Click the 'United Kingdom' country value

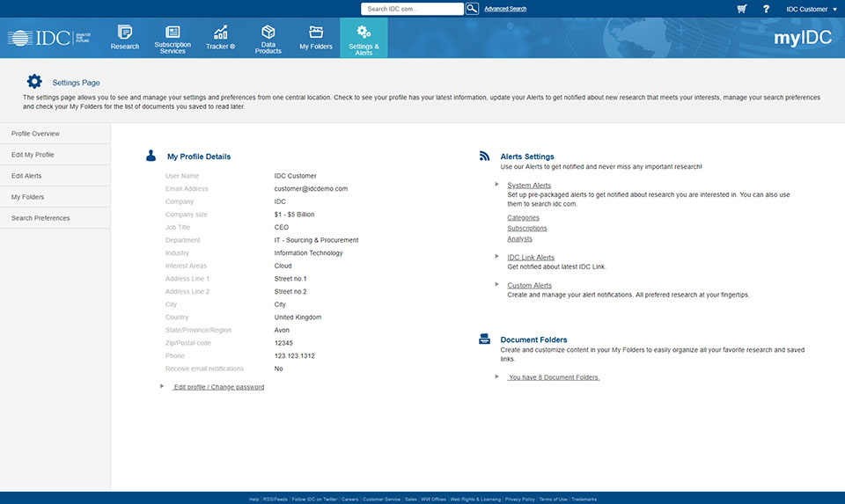click(x=298, y=318)
